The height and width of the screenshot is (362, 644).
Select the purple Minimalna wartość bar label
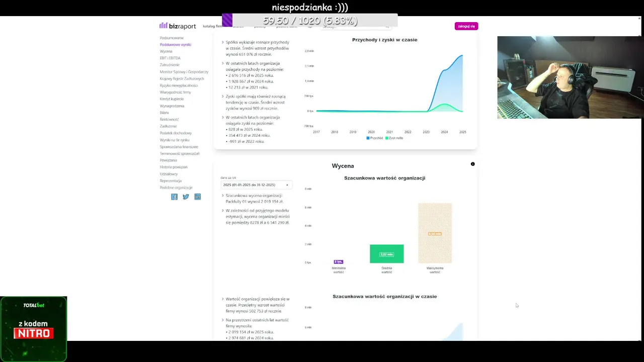click(x=338, y=261)
